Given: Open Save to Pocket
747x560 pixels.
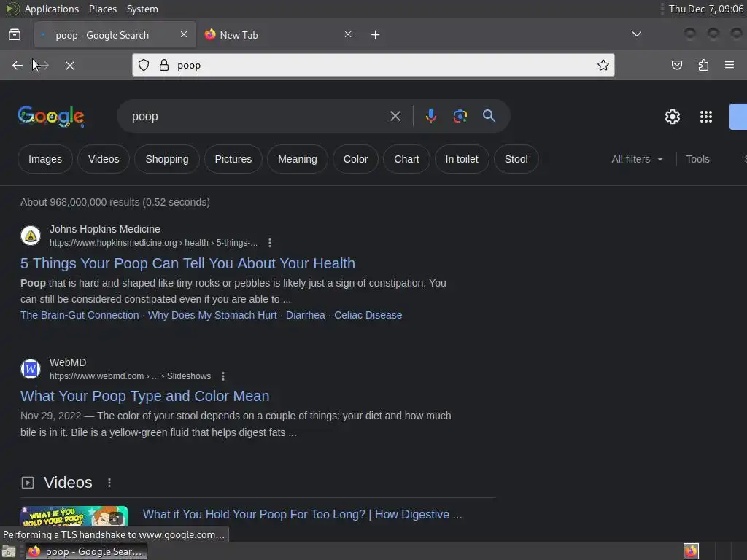Looking at the screenshot, I should pos(677,65).
